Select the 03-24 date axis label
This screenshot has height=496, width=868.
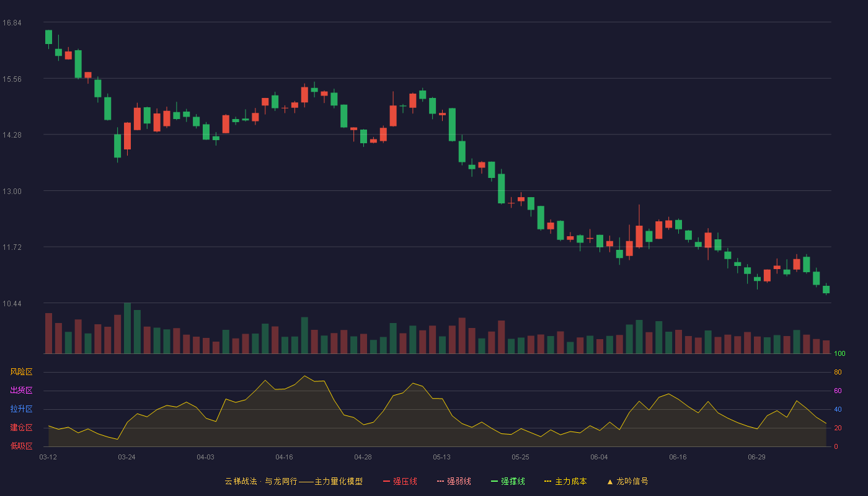[x=126, y=457]
